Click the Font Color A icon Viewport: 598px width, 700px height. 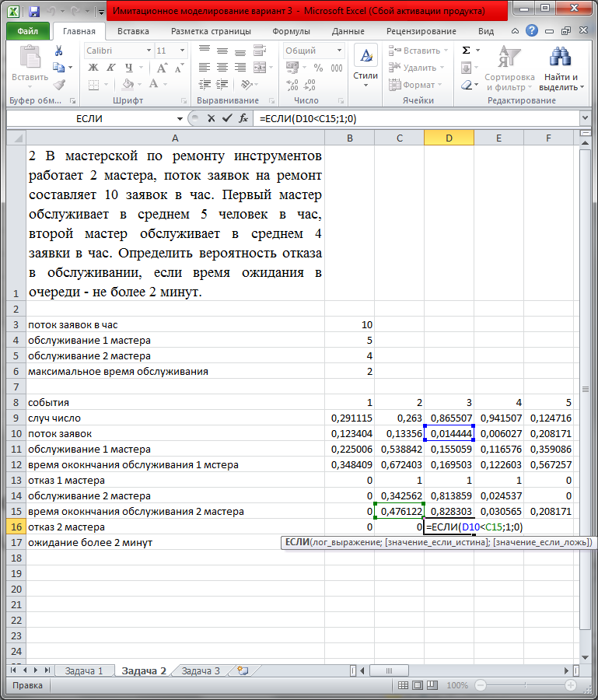click(x=153, y=84)
